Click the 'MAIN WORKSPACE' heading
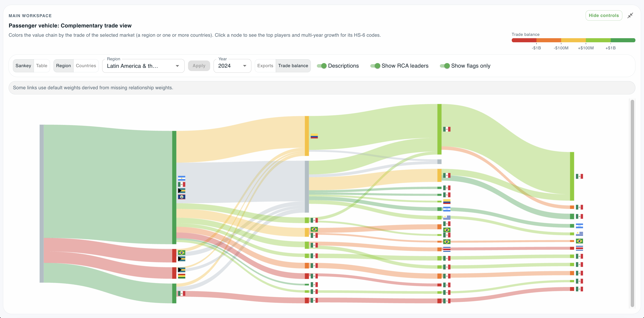644x318 pixels. pos(30,16)
